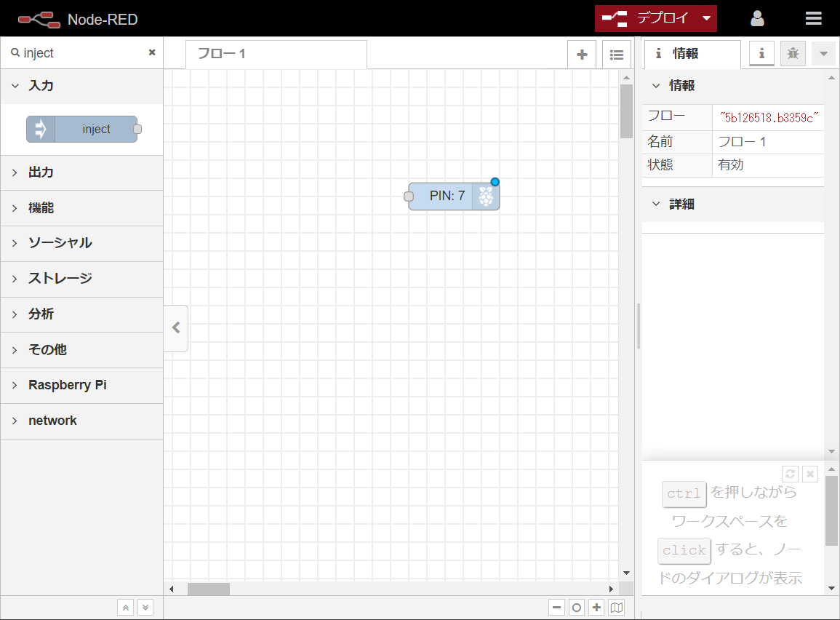Image resolution: width=840 pixels, height=620 pixels.
Task: Hide the palette with the left chevron
Action: pos(176,328)
